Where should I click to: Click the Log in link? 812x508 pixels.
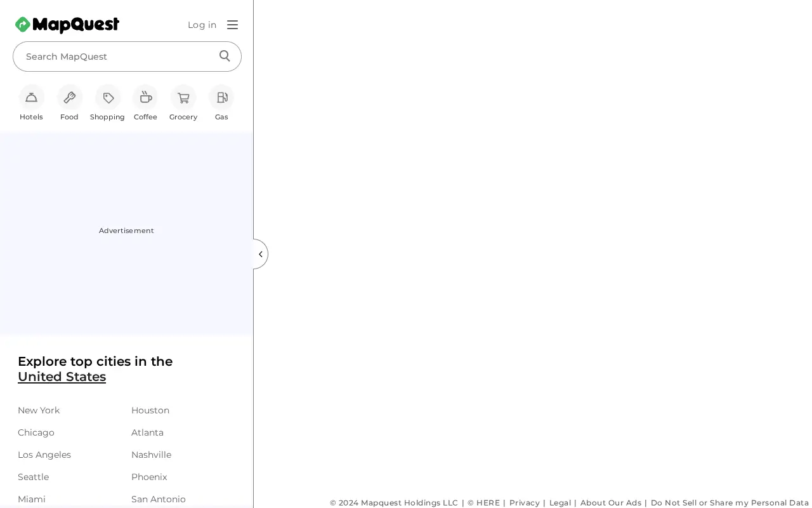click(x=202, y=25)
